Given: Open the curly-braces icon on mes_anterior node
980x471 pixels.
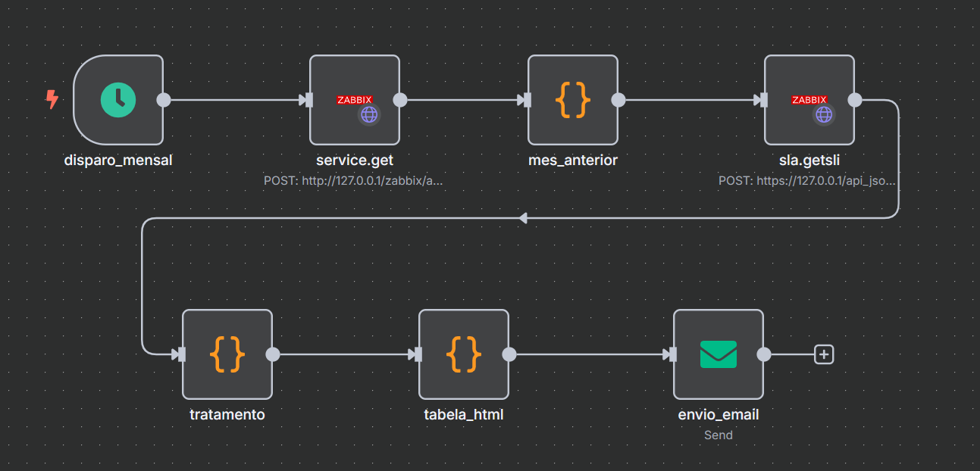Looking at the screenshot, I should [x=573, y=99].
